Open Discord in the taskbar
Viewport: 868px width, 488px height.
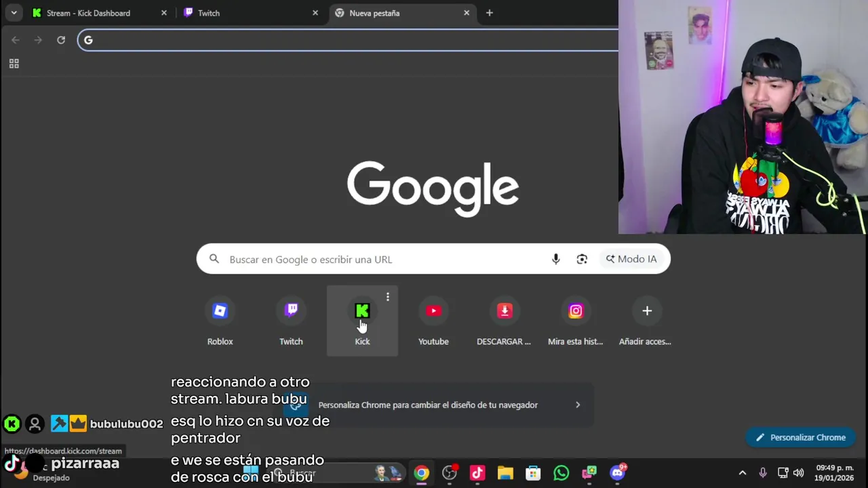[x=617, y=473]
